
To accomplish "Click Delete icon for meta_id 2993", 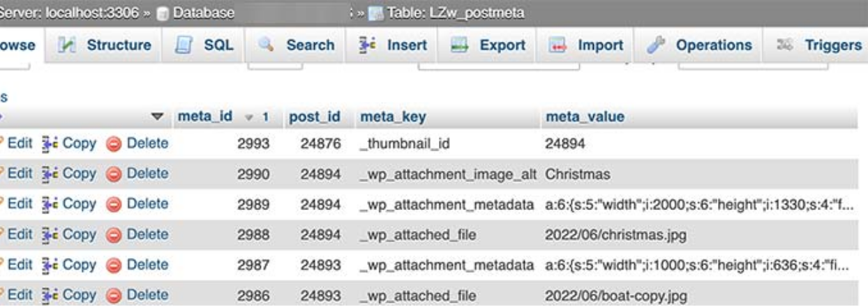I will tap(114, 143).
